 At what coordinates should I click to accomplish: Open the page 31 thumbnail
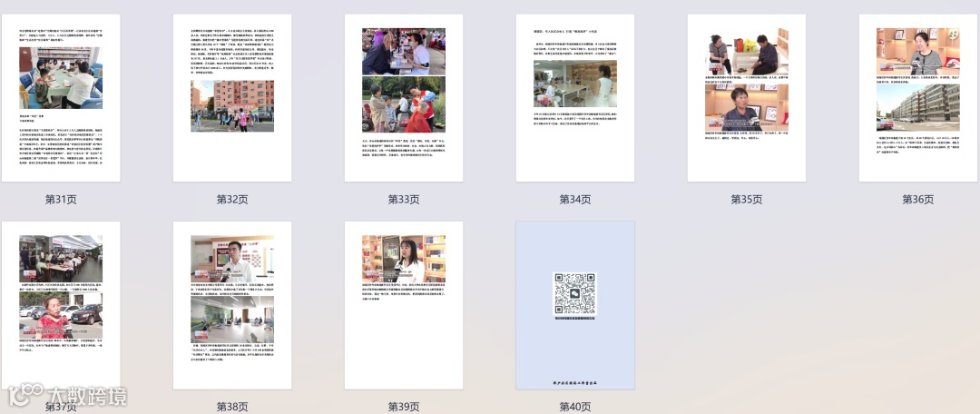click(x=61, y=98)
